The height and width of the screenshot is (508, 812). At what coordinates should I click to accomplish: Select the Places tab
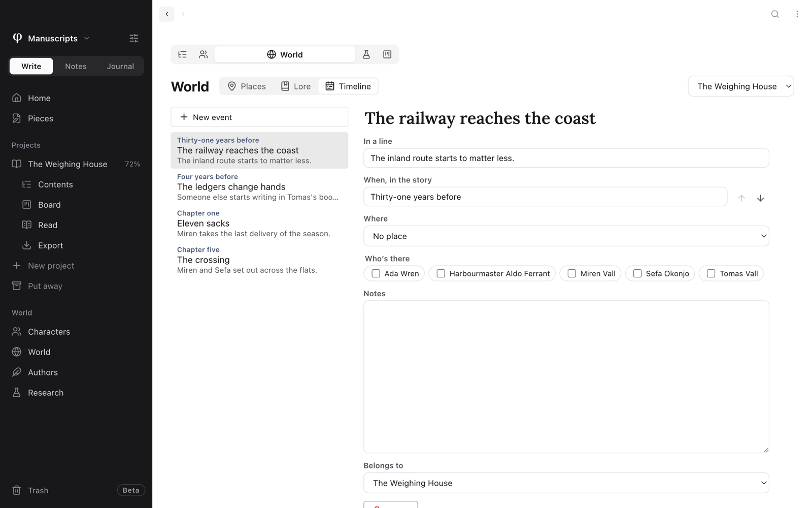tap(247, 86)
